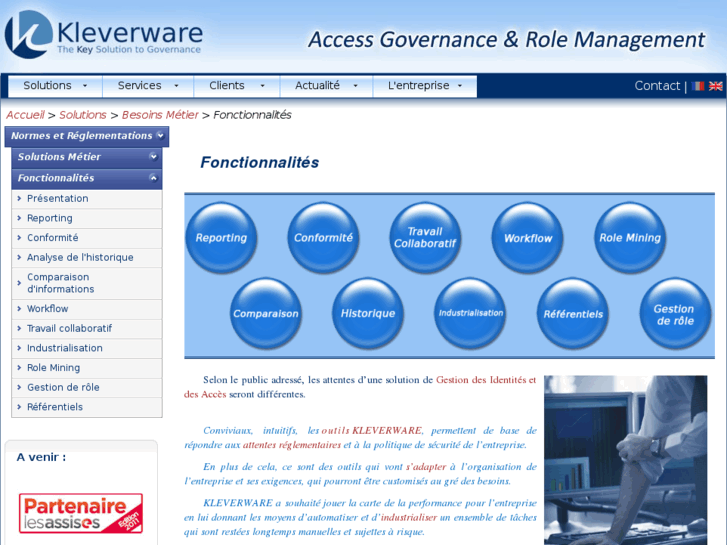Viewport: 727px width, 545px height.
Task: Switch to French language flag
Action: tap(697, 86)
